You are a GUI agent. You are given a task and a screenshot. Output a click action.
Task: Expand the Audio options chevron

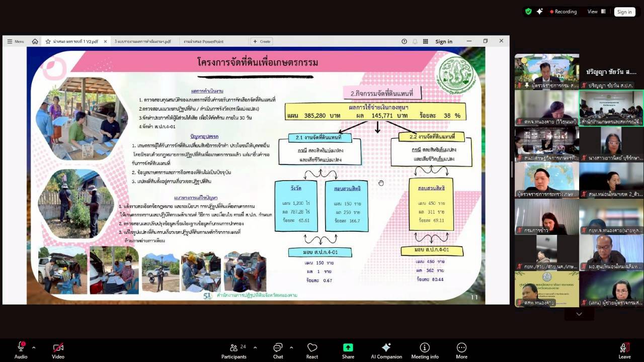[34, 346]
